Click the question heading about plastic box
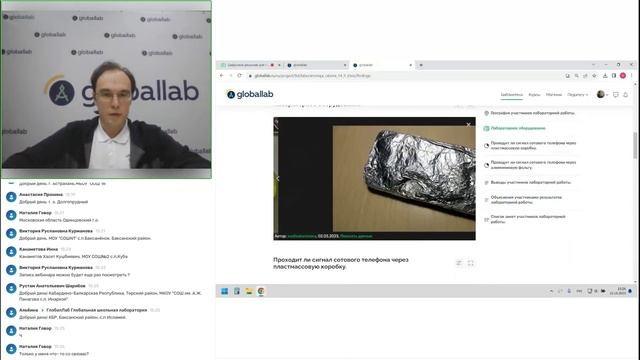The height and width of the screenshot is (360, 640). (340, 263)
